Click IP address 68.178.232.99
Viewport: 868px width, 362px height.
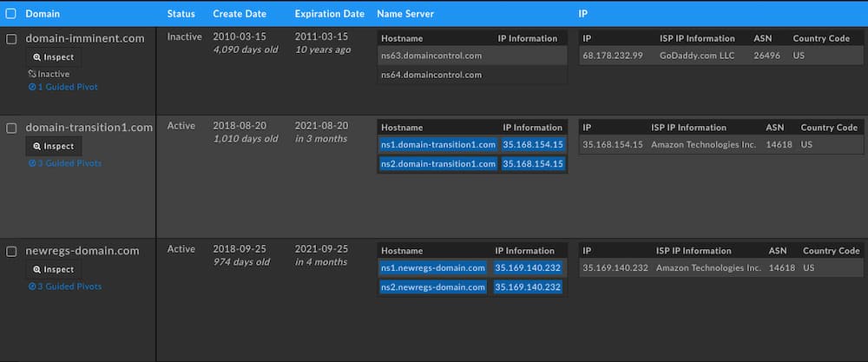[x=613, y=56]
